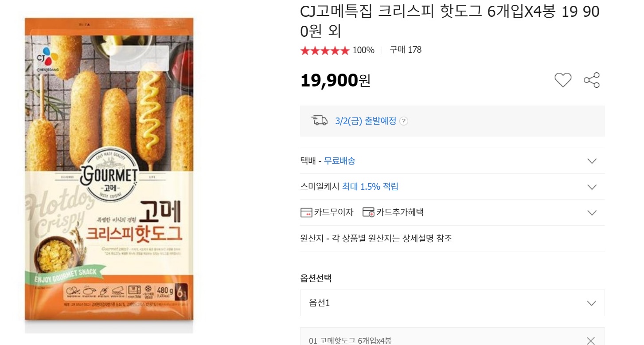Click the 3/2(금) 출발예정 link
The image size is (644, 345).
pos(366,121)
